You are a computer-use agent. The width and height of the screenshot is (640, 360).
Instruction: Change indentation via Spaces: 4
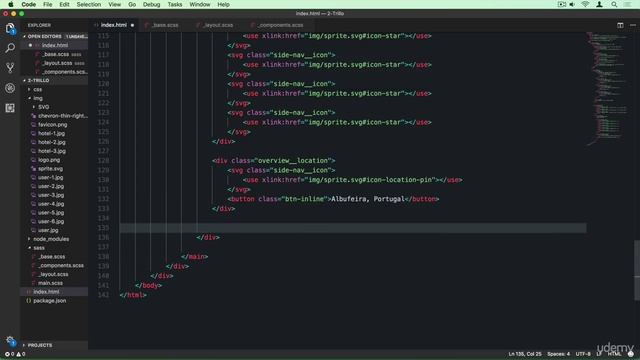tap(558, 354)
